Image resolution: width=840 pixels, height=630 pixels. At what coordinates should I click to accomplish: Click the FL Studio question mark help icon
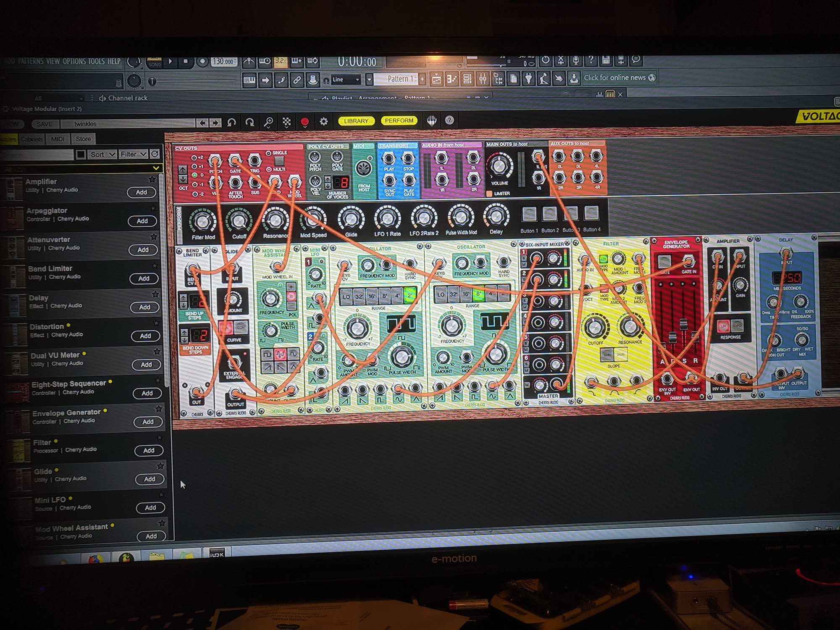pos(591,60)
